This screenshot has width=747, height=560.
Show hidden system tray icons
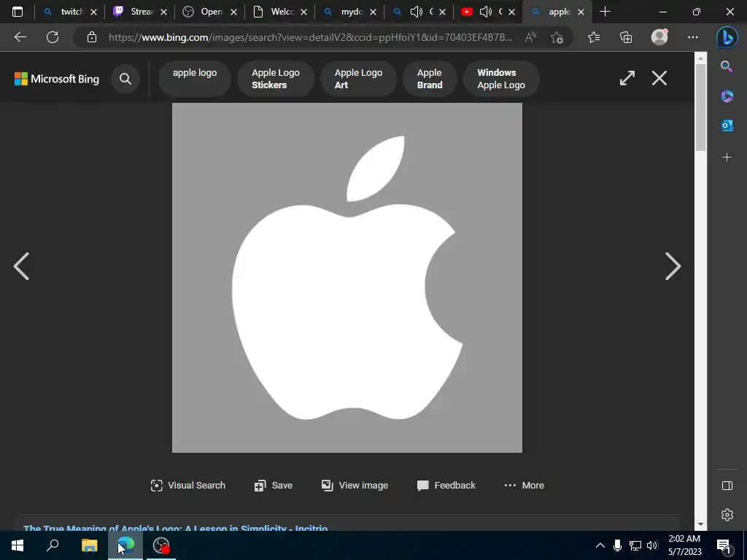click(x=600, y=545)
